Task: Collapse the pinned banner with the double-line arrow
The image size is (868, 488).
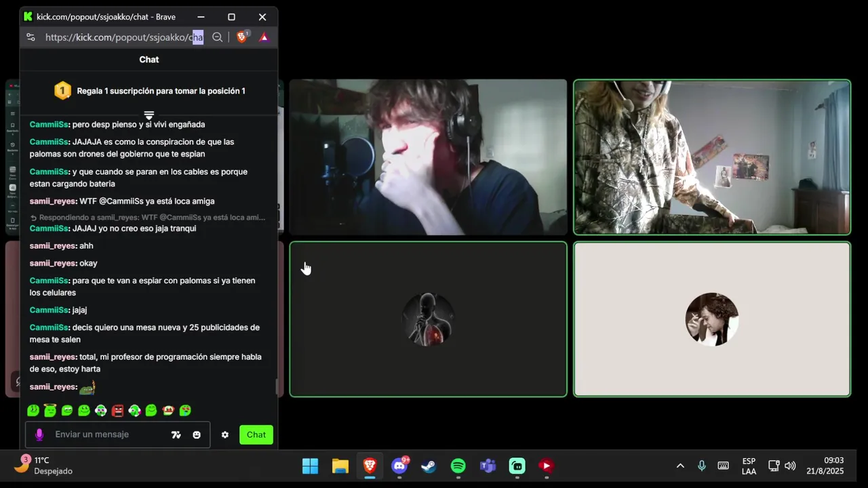Action: point(149,115)
